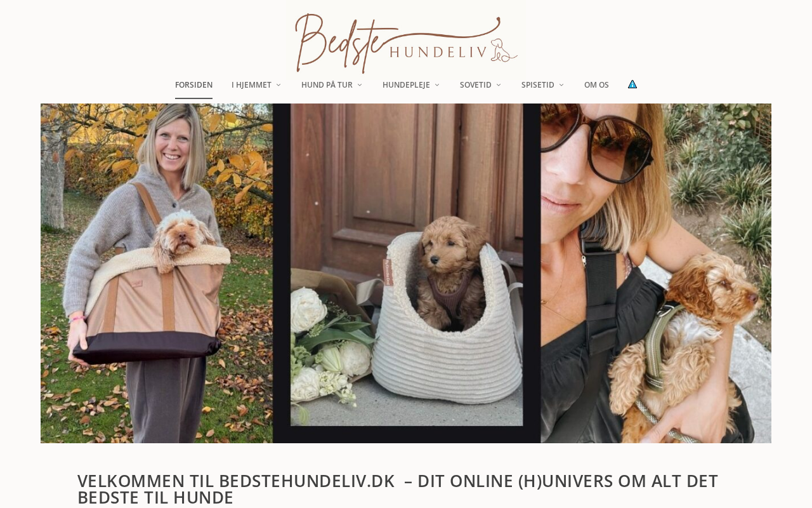The image size is (812, 508).
Task: Go to the FORSIDEN menu item
Action: tap(193, 85)
